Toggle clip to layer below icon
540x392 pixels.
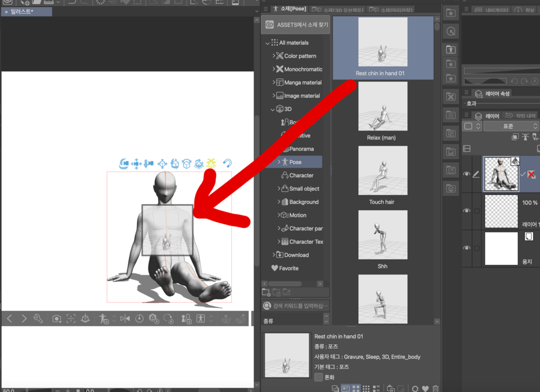tap(515, 137)
